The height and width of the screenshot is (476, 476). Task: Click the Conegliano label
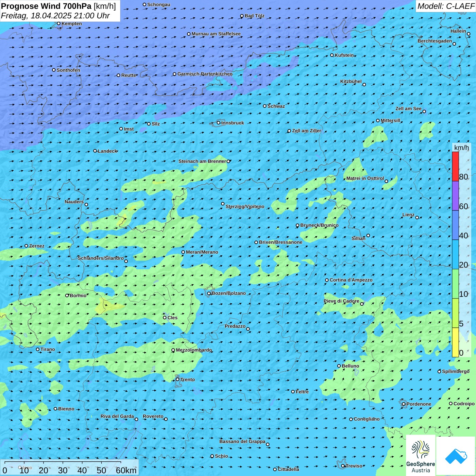point(367,419)
